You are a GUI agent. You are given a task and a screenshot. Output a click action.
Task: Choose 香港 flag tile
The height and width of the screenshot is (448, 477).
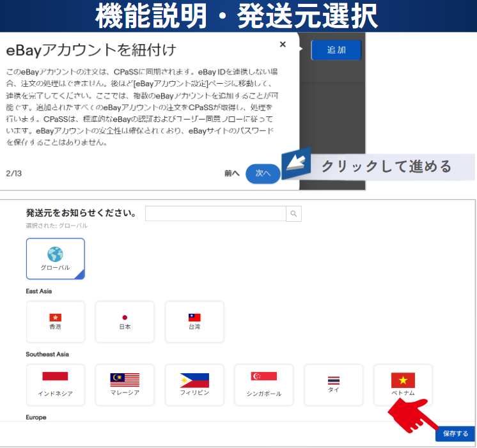56,321
